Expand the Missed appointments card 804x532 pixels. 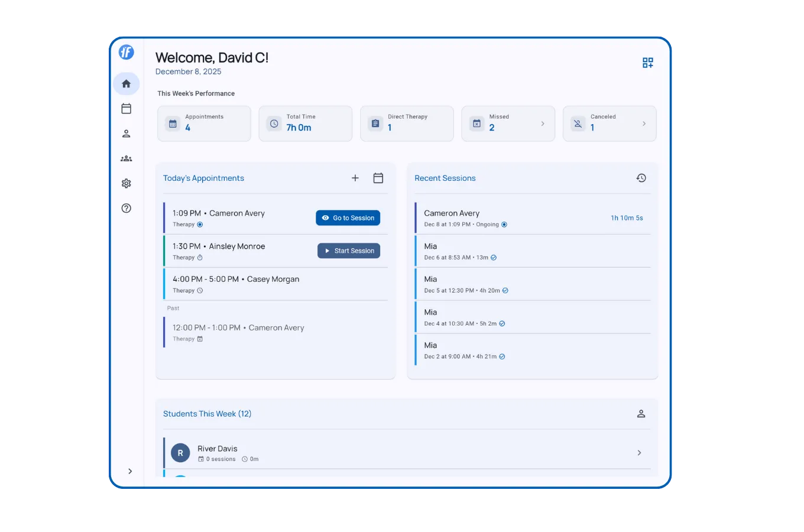tap(542, 124)
